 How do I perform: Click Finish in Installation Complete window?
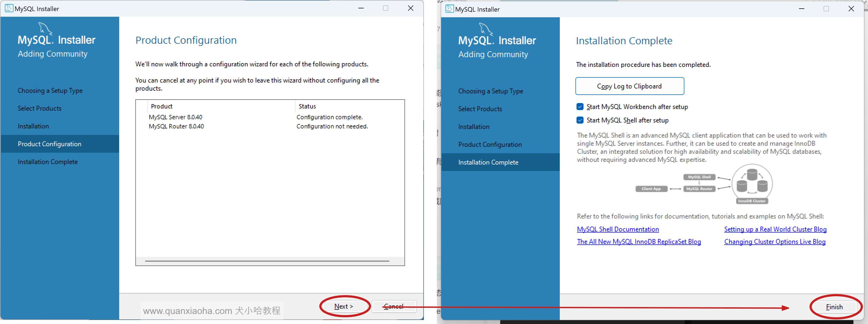pos(834,307)
